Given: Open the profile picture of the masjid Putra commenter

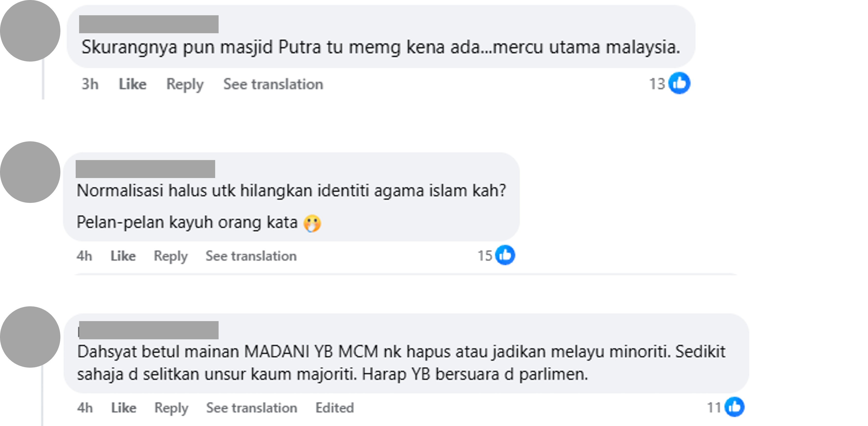Looking at the screenshot, I should pyautogui.click(x=30, y=31).
